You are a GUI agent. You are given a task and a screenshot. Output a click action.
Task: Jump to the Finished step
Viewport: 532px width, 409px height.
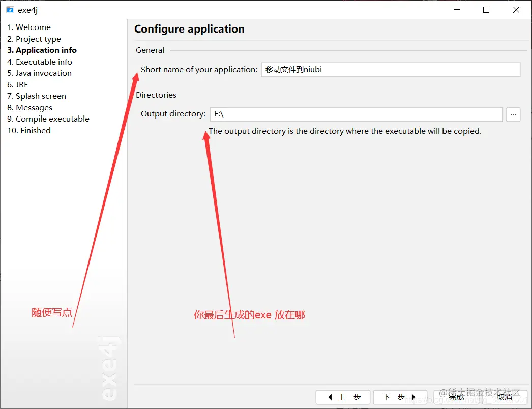pos(29,130)
